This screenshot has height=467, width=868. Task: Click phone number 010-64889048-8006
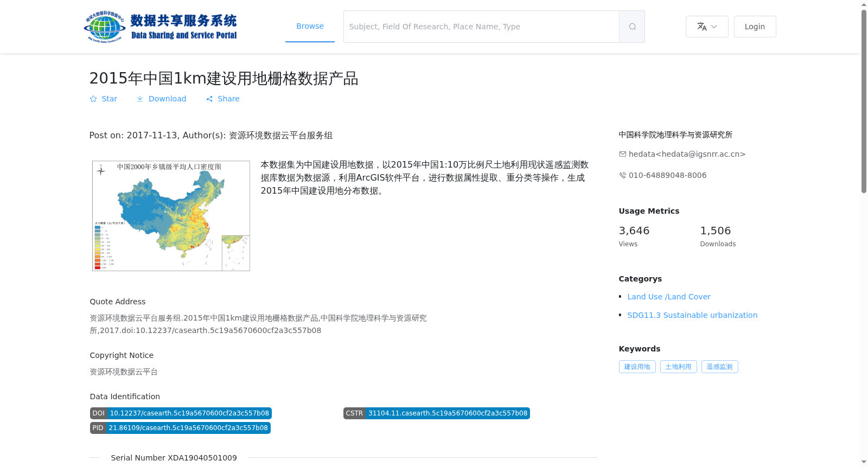[x=667, y=175]
